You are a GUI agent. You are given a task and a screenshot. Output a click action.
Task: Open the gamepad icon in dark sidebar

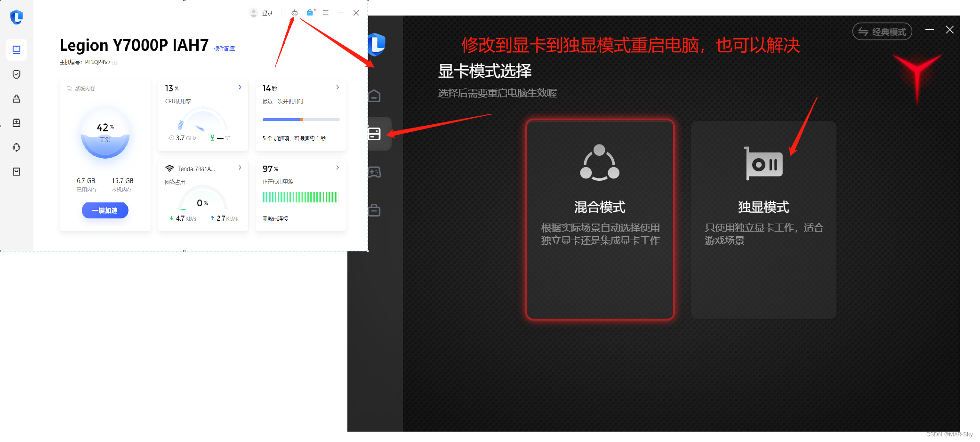(x=375, y=172)
